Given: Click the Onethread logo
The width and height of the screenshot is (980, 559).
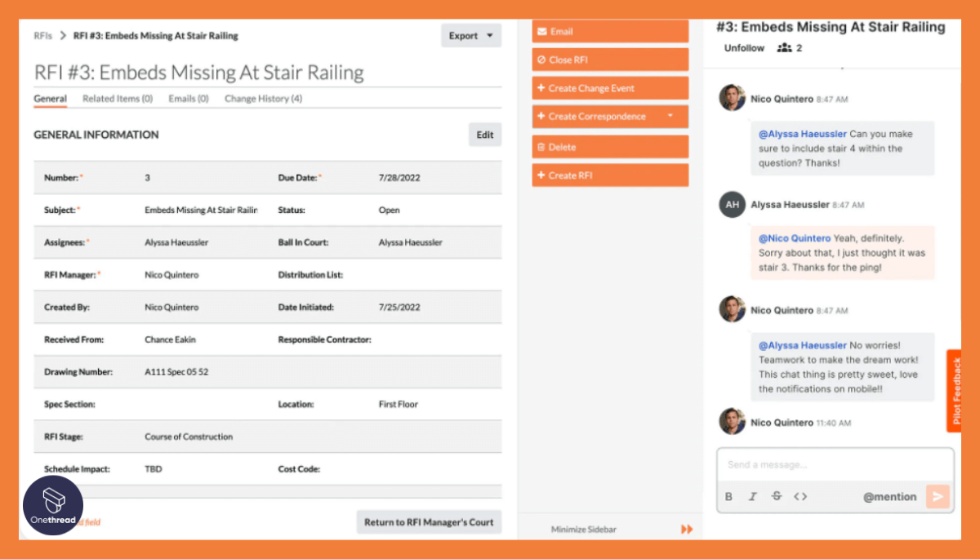Looking at the screenshot, I should (52, 506).
